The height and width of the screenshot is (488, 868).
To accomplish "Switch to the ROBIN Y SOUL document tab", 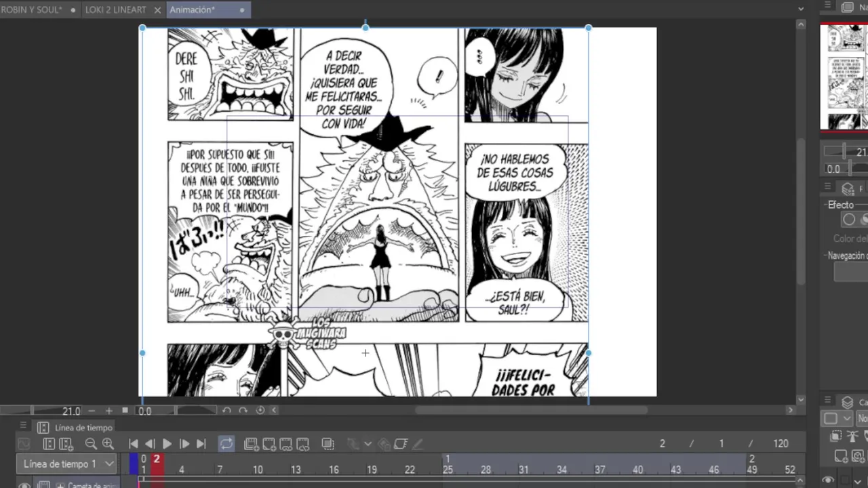I will pos(31,10).
